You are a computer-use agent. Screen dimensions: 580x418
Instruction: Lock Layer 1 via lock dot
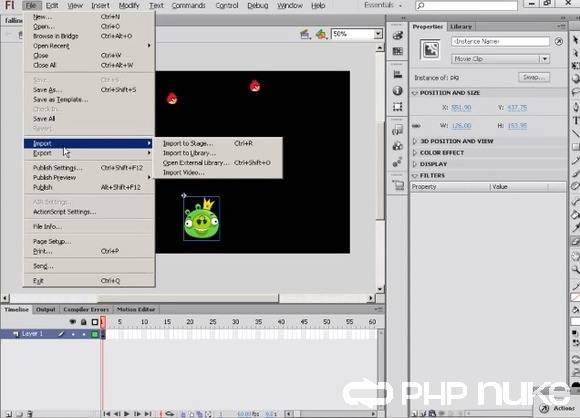click(x=84, y=334)
